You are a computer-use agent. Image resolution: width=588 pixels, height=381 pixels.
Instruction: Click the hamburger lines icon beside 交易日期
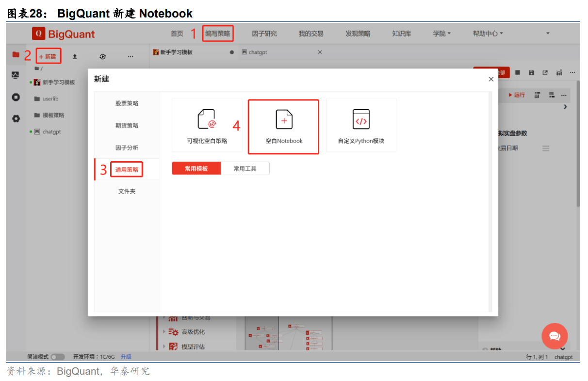(546, 149)
